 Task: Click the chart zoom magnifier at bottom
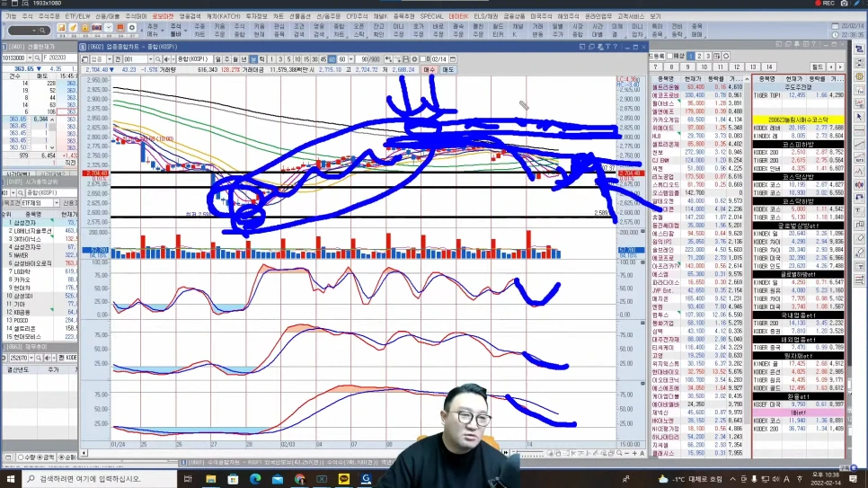tap(619, 453)
